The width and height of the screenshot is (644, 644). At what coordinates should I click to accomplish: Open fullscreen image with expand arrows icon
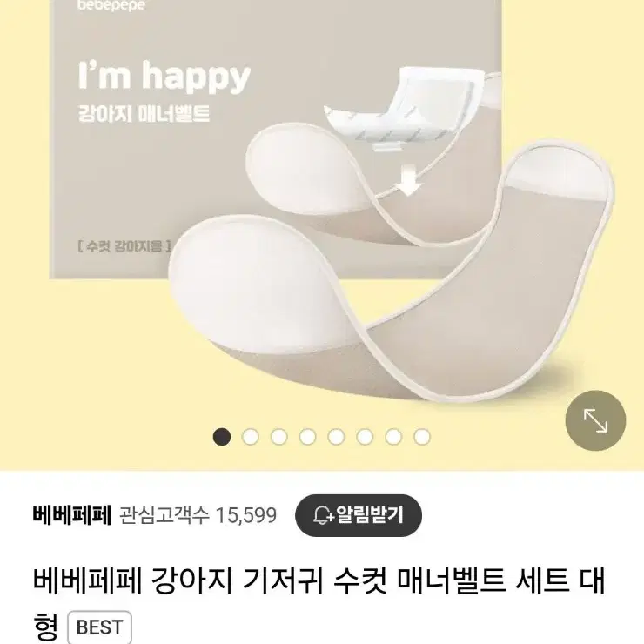[595, 420]
